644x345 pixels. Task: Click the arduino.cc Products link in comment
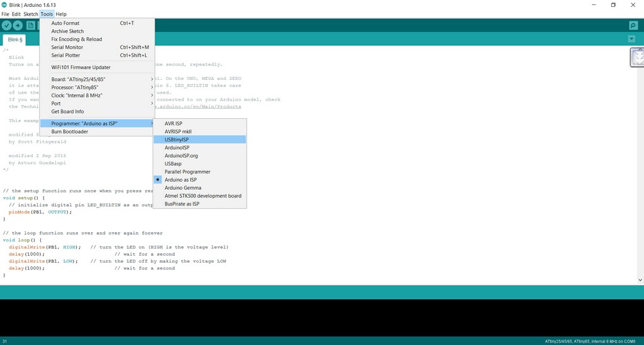point(198,107)
